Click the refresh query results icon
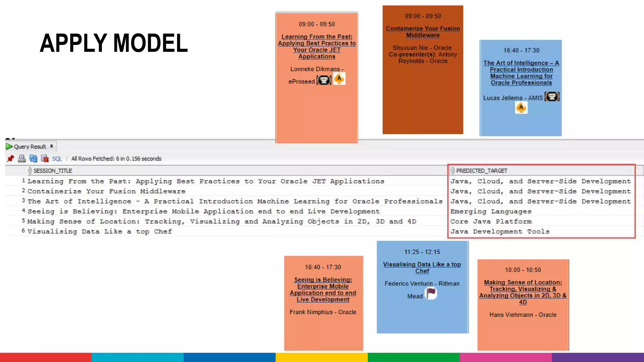The height and width of the screenshot is (362, 644). click(x=33, y=159)
